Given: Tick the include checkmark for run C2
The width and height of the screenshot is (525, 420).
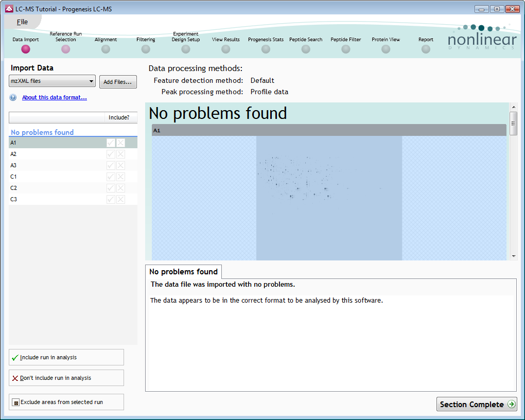Looking at the screenshot, I should point(111,188).
